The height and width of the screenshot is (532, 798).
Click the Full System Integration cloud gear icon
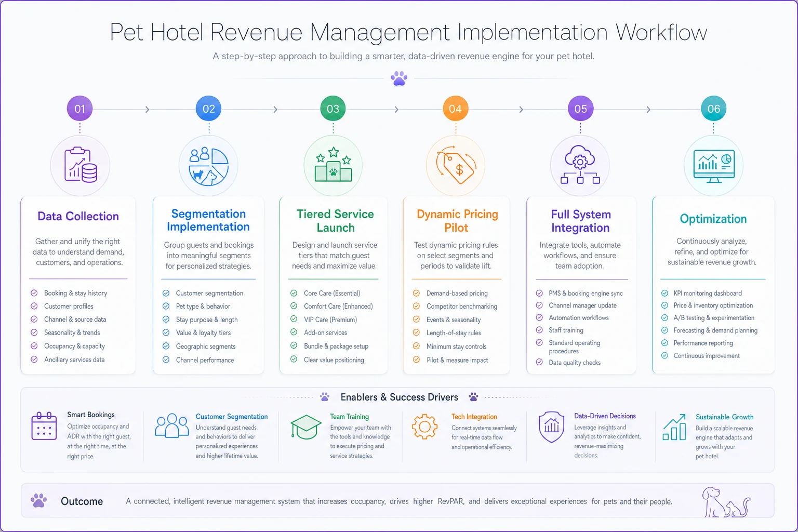(x=580, y=165)
